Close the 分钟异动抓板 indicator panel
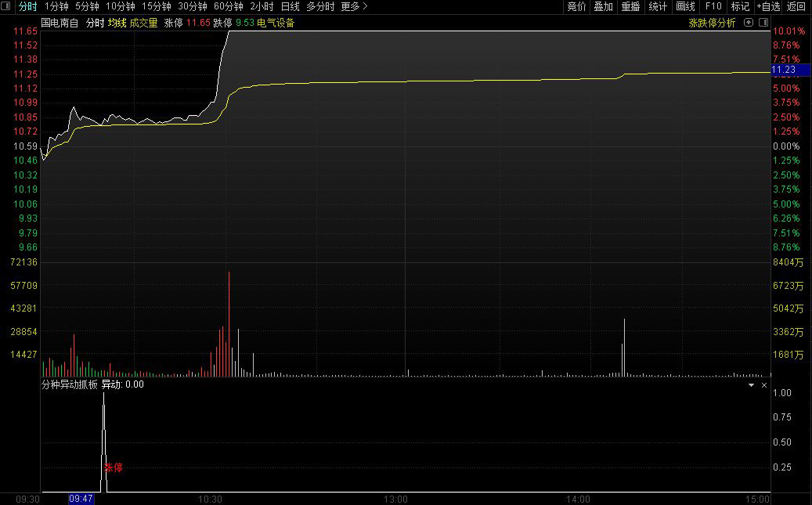 click(763, 385)
